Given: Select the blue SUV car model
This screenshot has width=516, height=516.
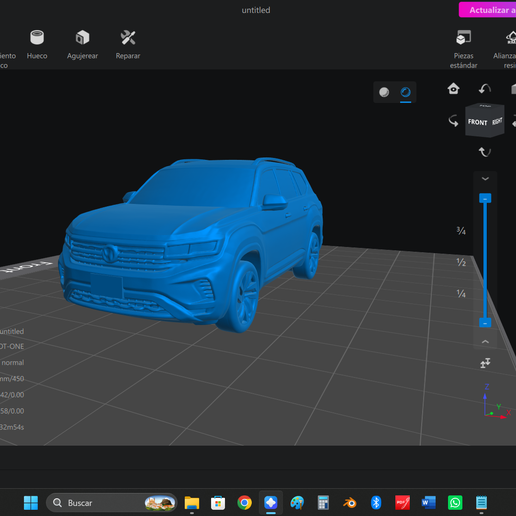Looking at the screenshot, I should pyautogui.click(x=191, y=245).
